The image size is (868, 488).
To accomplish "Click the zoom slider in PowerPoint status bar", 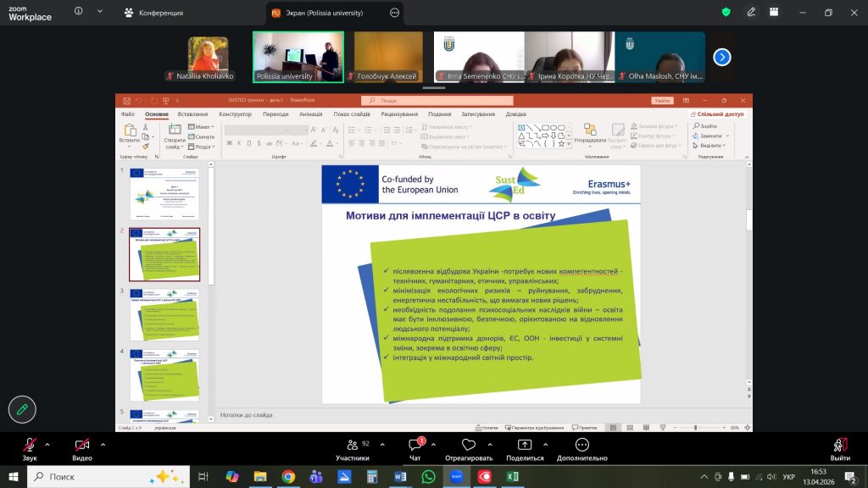I will click(x=695, y=428).
